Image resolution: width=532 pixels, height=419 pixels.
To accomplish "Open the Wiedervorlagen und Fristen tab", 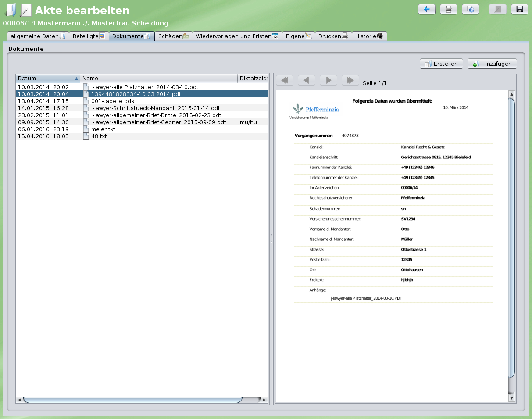I will pos(237,36).
